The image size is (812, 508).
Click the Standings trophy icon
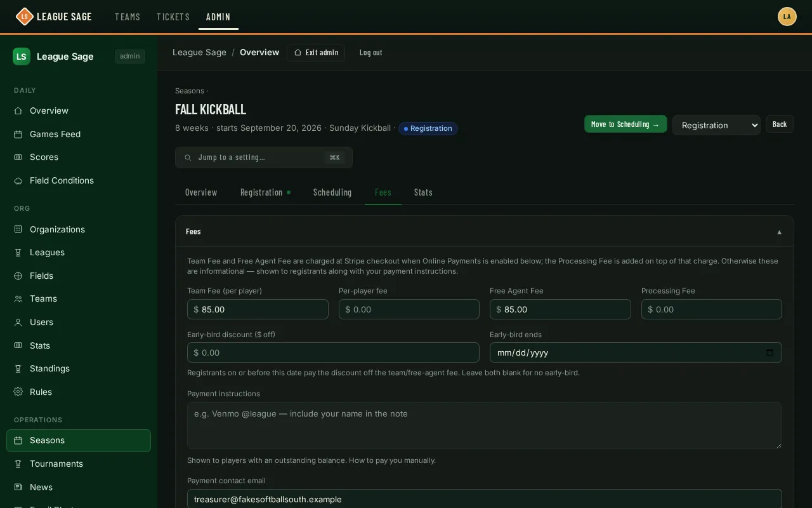(x=18, y=368)
